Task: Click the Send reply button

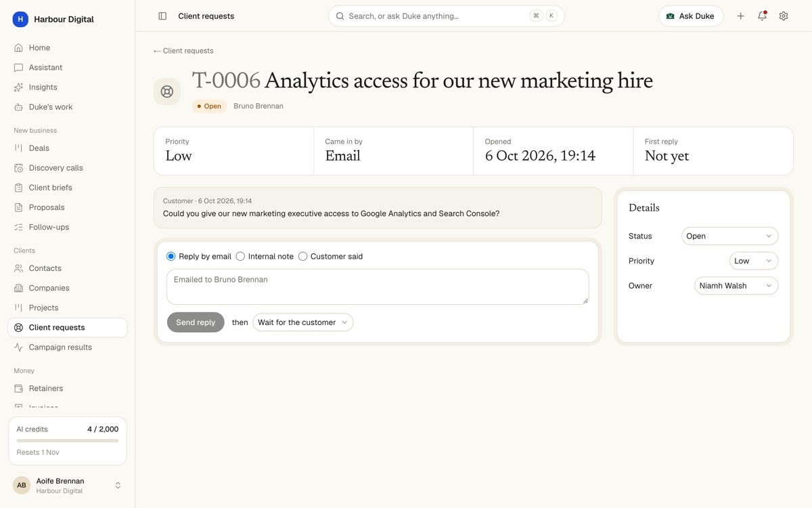Action: coord(196,322)
